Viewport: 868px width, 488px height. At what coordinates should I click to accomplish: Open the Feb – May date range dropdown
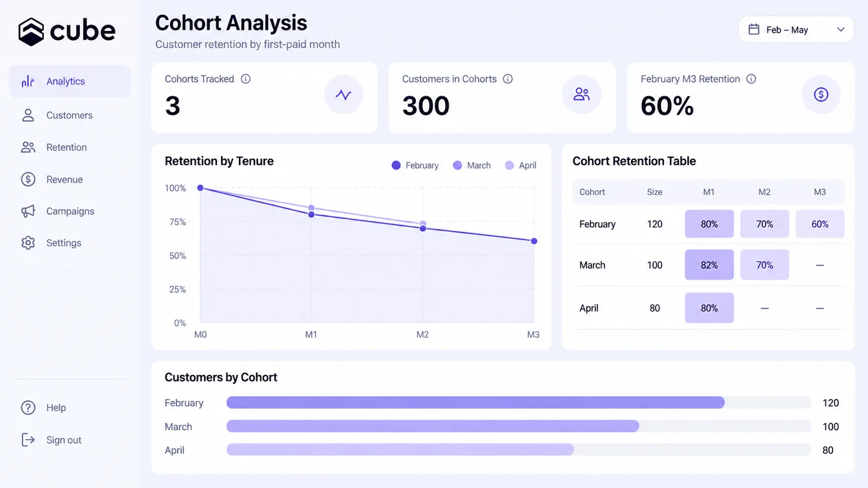796,30
